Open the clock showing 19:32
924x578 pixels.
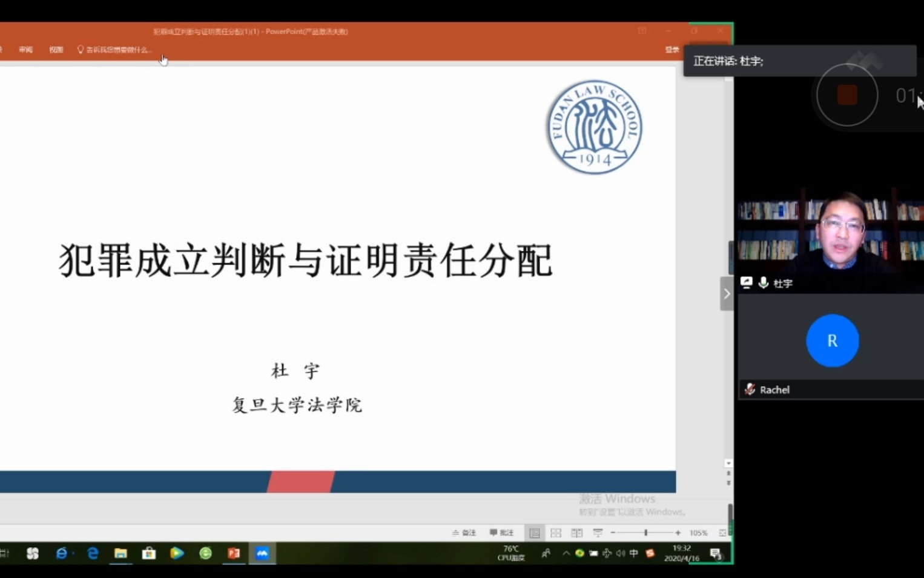tap(681, 553)
